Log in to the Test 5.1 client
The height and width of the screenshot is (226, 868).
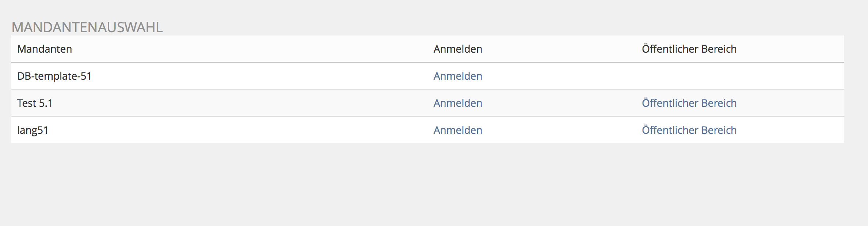(458, 103)
